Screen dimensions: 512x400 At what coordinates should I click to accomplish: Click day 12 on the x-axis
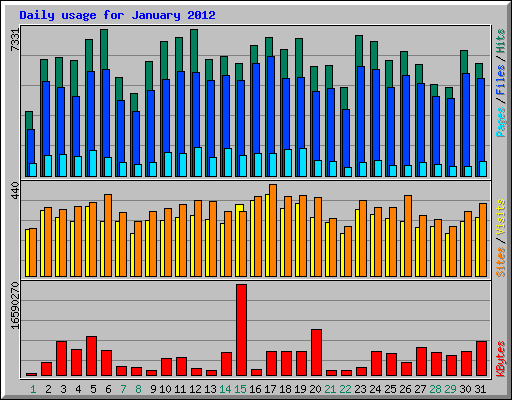195,389
